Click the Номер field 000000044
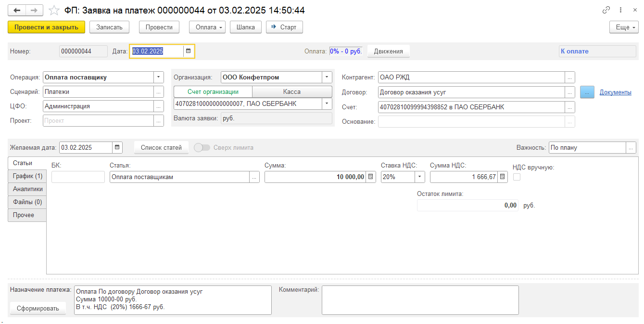Screen dimensions: 644x324 click(x=83, y=51)
